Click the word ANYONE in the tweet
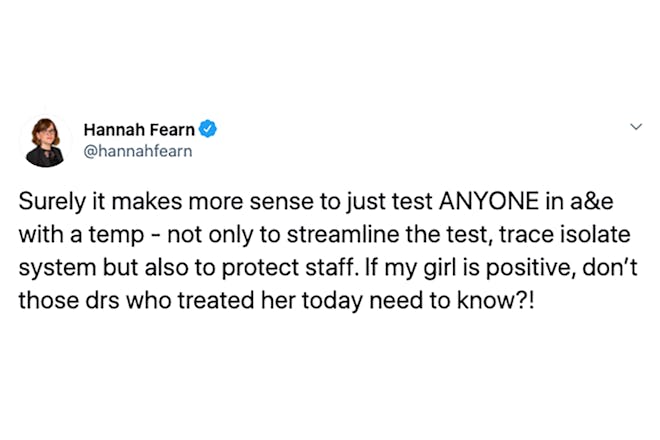Image resolution: width=660 pixels, height=440 pixels. pyautogui.click(x=489, y=201)
